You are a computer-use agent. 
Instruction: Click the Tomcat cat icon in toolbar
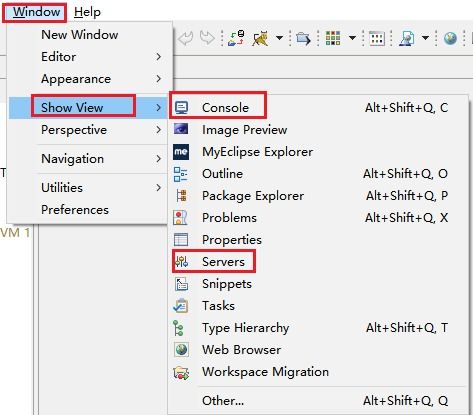[260, 39]
